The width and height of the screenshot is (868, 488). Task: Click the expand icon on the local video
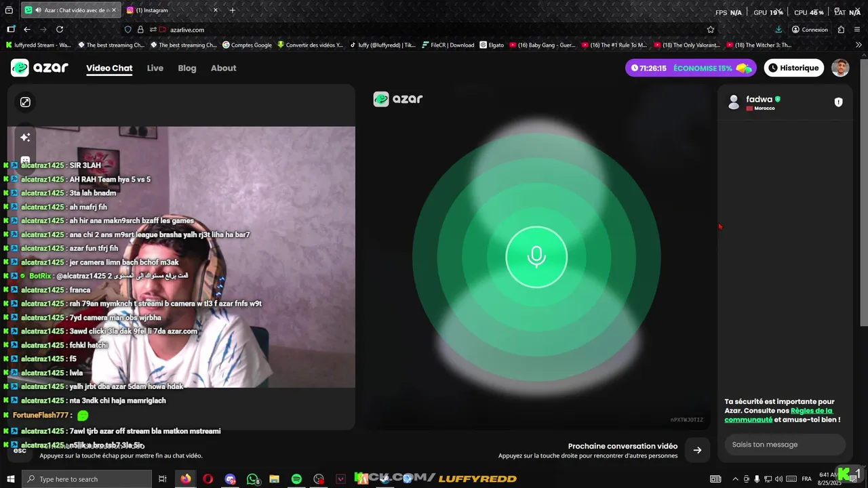[x=25, y=102]
